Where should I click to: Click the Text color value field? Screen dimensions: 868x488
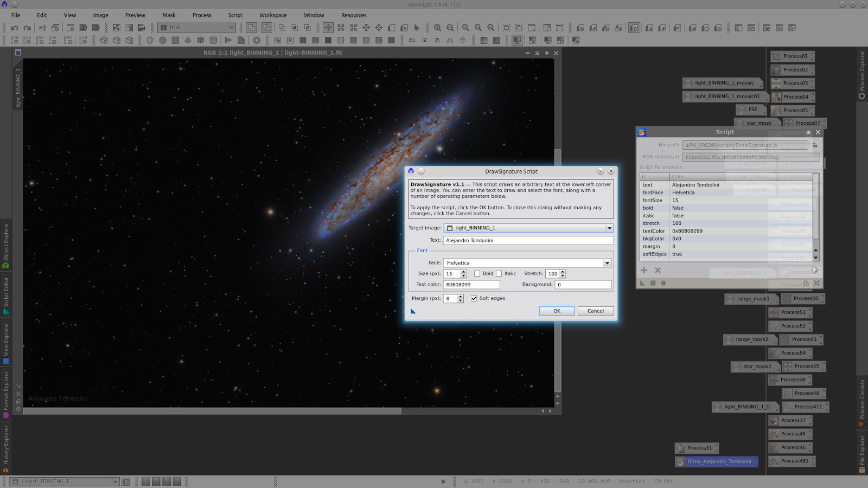[x=471, y=285]
